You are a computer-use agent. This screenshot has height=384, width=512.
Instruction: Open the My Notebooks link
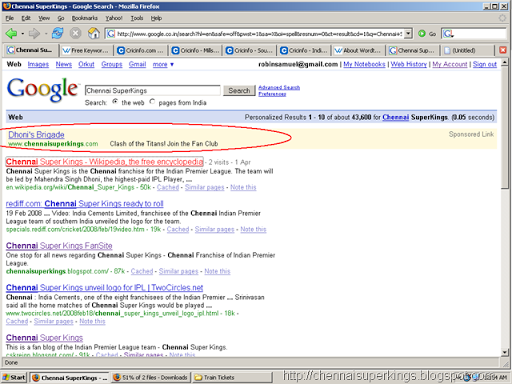point(364,64)
